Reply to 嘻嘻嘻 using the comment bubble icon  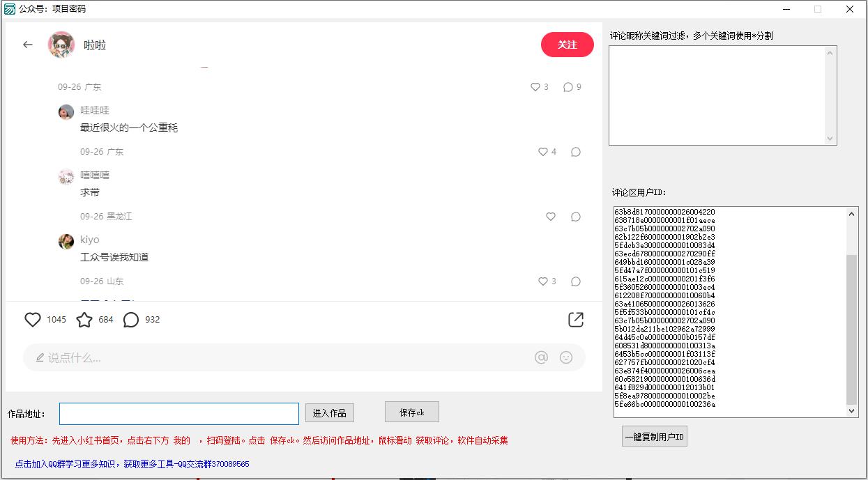click(575, 217)
